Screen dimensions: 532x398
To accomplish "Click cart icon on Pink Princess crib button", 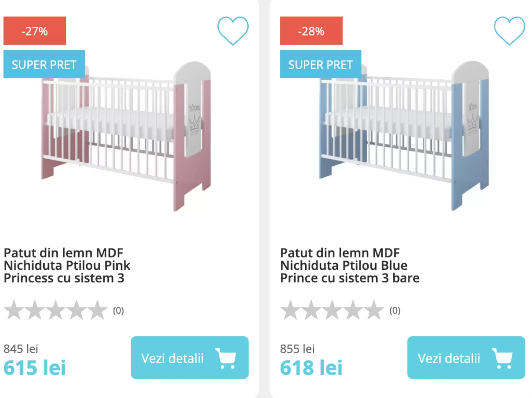I will 226,358.
